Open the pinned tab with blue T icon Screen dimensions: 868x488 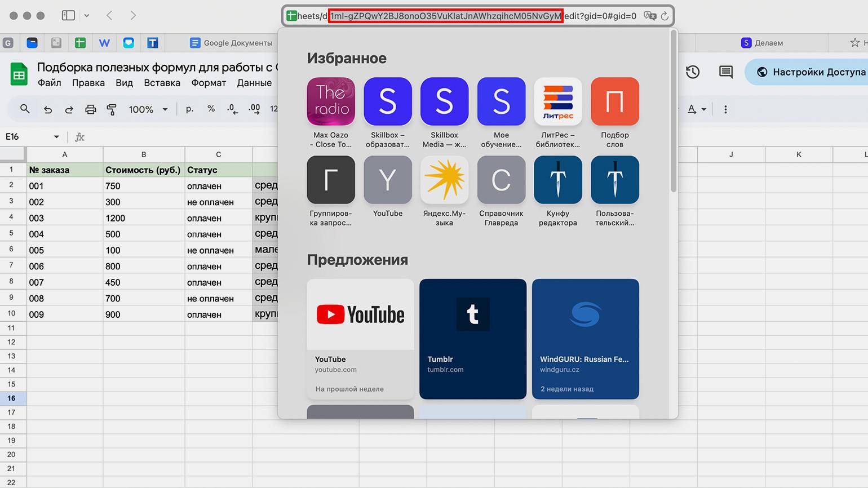152,43
